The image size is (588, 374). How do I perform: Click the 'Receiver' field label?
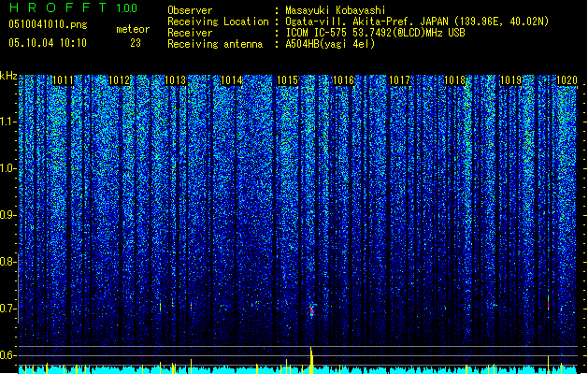click(190, 33)
